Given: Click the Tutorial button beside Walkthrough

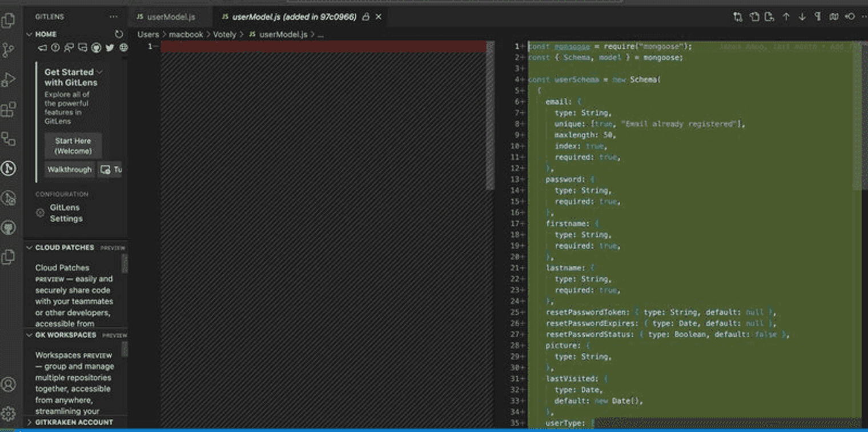Looking at the screenshot, I should click(111, 170).
